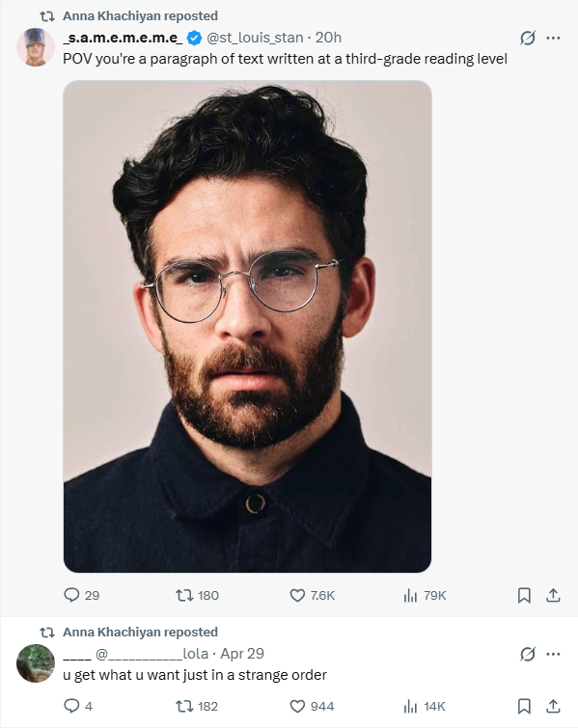The image size is (578, 728).
Task: Open Grok icon on first post
Action: (528, 38)
